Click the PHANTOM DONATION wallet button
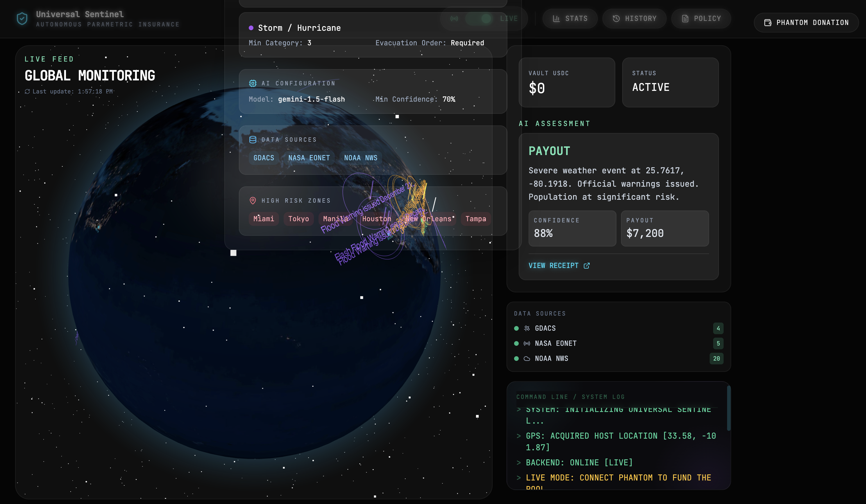The width and height of the screenshot is (866, 504). click(x=806, y=23)
